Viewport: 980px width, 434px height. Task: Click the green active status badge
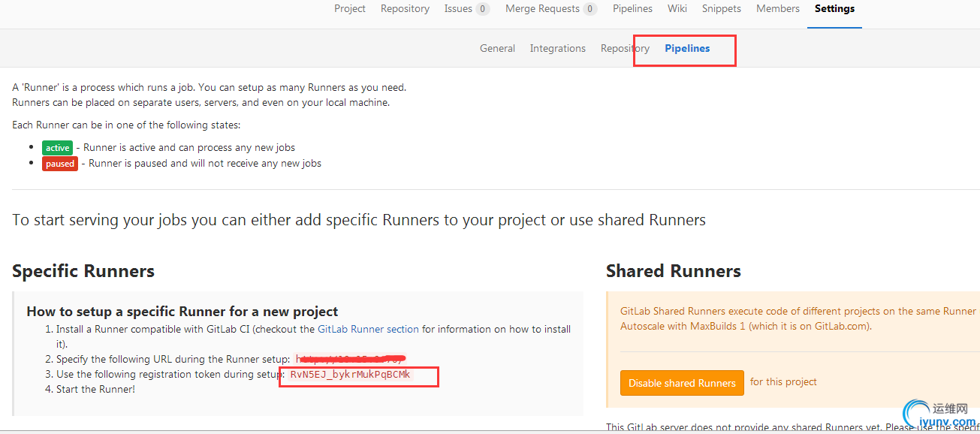[x=57, y=148]
